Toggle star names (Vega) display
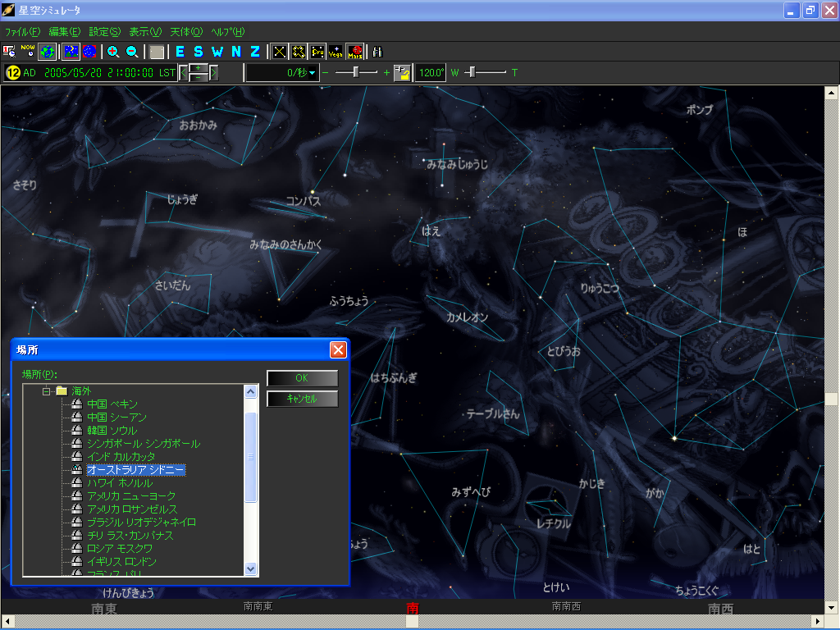This screenshot has width=840, height=630. pyautogui.click(x=336, y=52)
